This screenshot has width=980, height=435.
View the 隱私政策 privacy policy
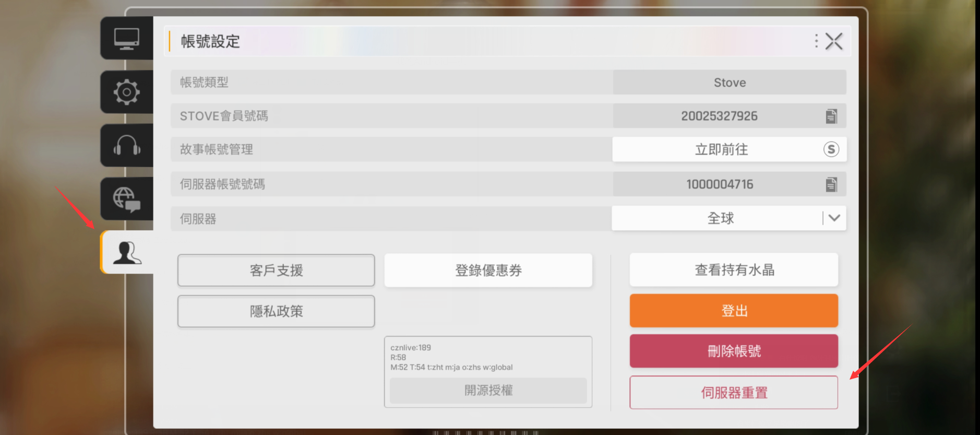276,311
